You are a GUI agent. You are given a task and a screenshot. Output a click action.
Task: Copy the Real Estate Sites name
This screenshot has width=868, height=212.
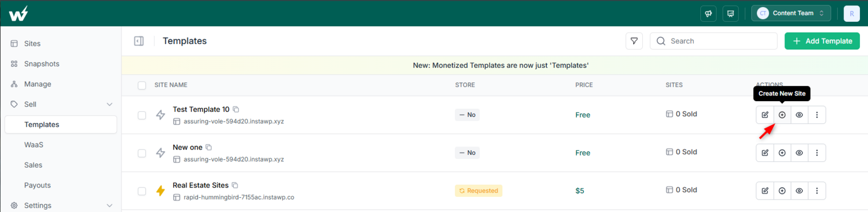point(235,185)
